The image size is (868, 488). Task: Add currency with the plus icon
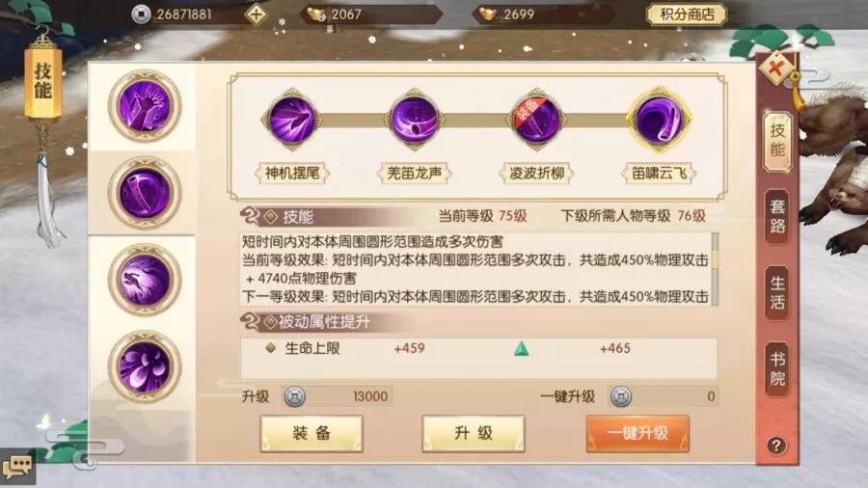(x=256, y=14)
